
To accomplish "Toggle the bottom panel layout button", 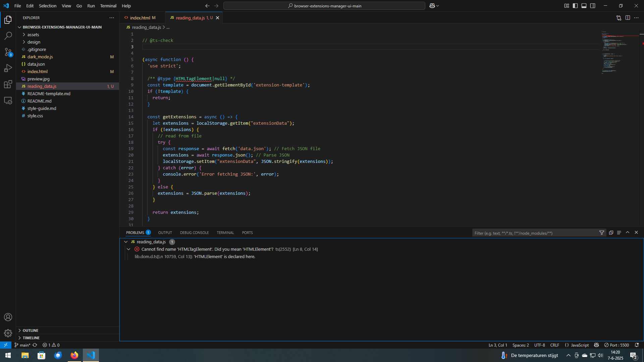I will (x=584, y=6).
